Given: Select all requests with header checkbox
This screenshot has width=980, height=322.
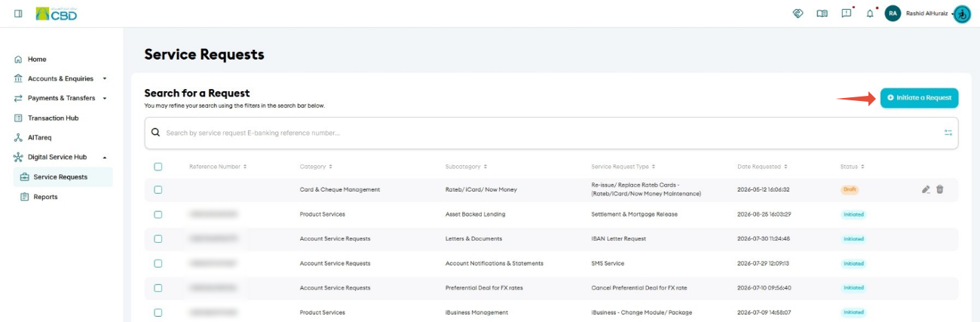Looking at the screenshot, I should point(158,166).
